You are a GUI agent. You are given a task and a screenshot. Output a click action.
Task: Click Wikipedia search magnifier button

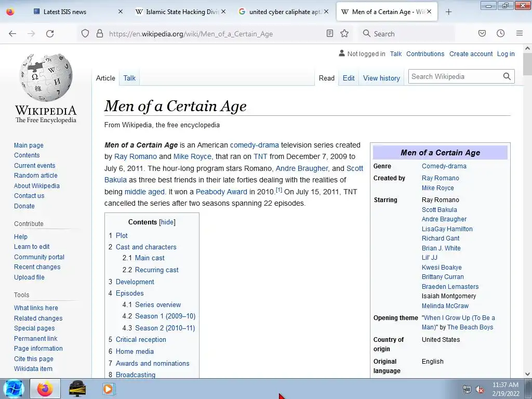pyautogui.click(x=507, y=76)
